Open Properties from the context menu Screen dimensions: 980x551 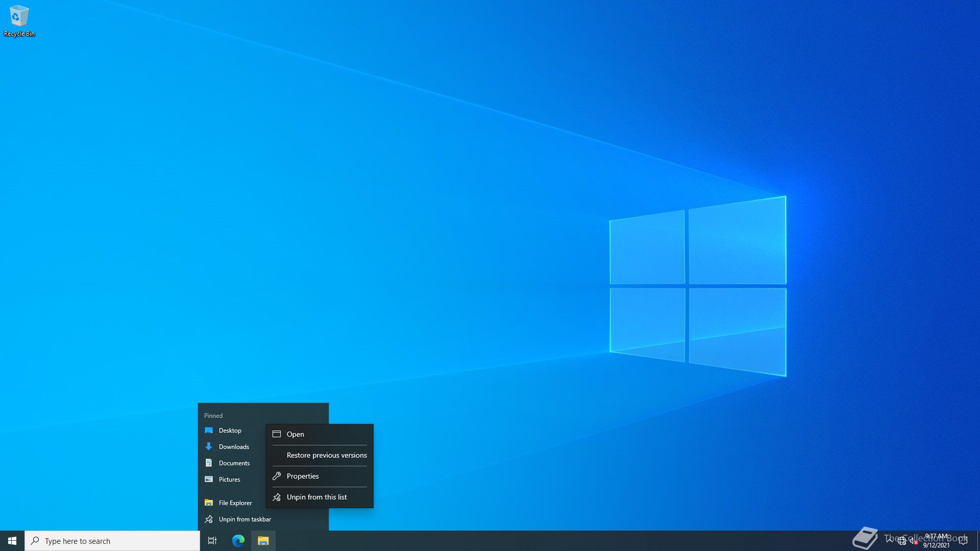pos(320,476)
